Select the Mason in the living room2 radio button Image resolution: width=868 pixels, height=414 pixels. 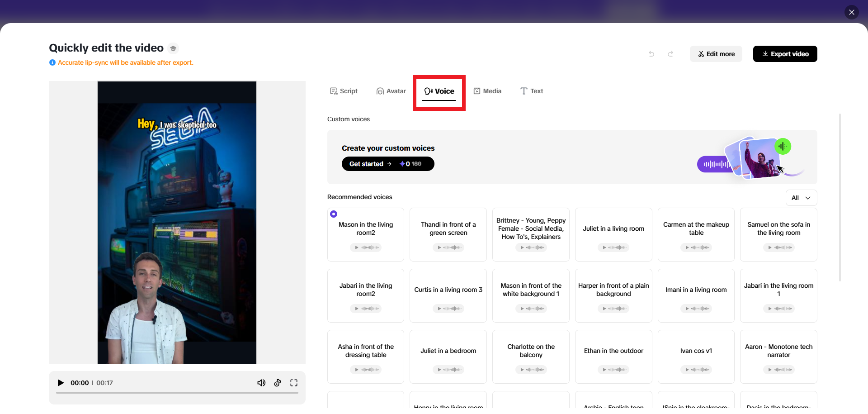(334, 214)
